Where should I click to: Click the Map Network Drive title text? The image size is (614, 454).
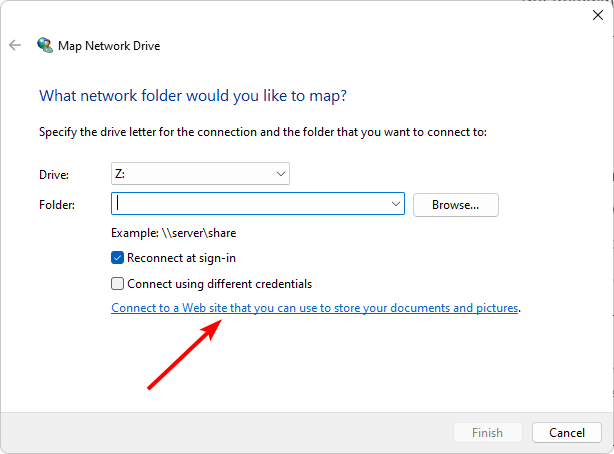click(109, 46)
